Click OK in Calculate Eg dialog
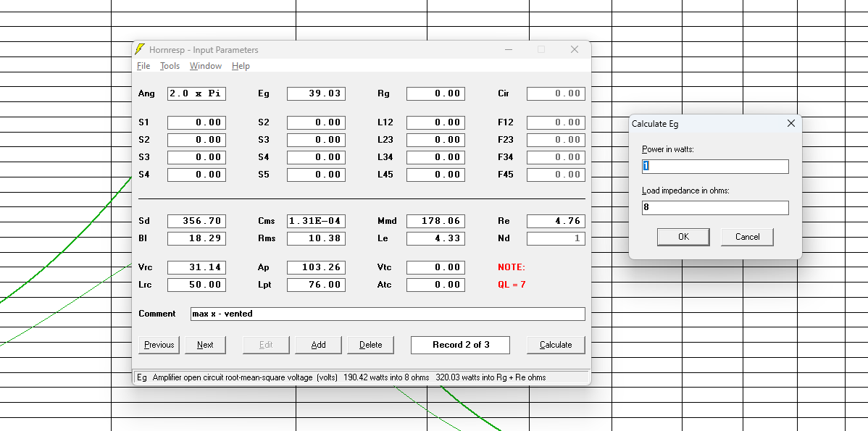Image resolution: width=868 pixels, height=431 pixels. click(x=684, y=237)
